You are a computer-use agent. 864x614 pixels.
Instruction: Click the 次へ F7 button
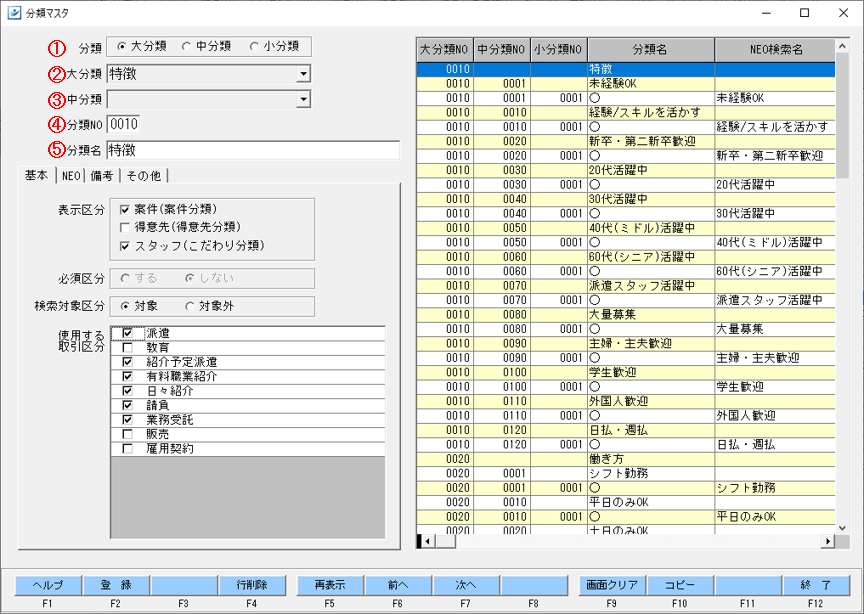click(466, 585)
